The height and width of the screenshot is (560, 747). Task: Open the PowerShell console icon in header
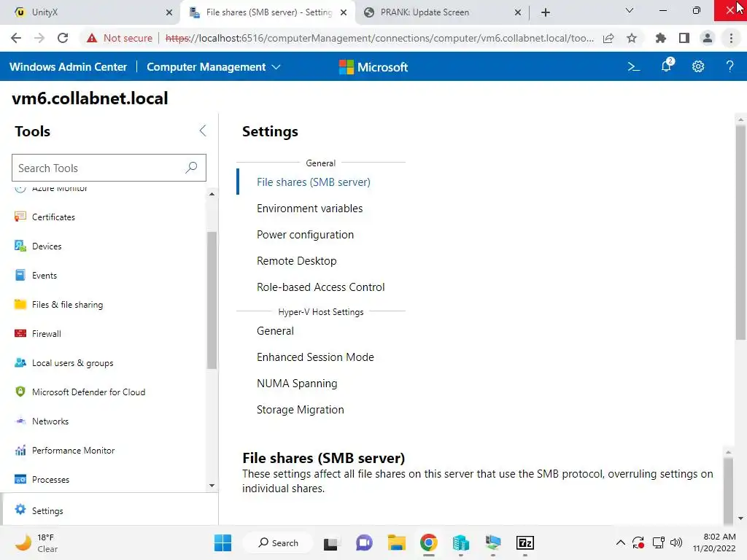tap(634, 66)
